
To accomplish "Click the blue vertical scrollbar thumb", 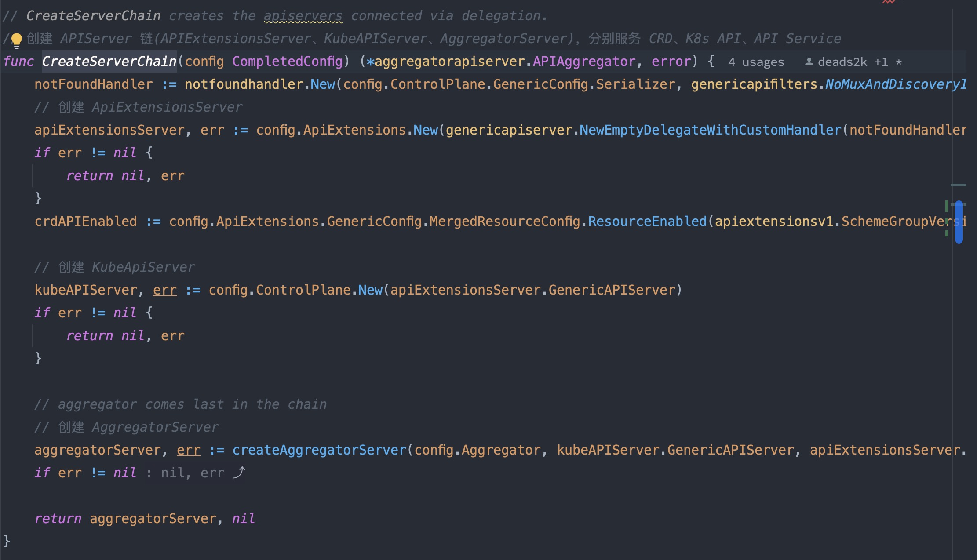I will pos(959,222).
